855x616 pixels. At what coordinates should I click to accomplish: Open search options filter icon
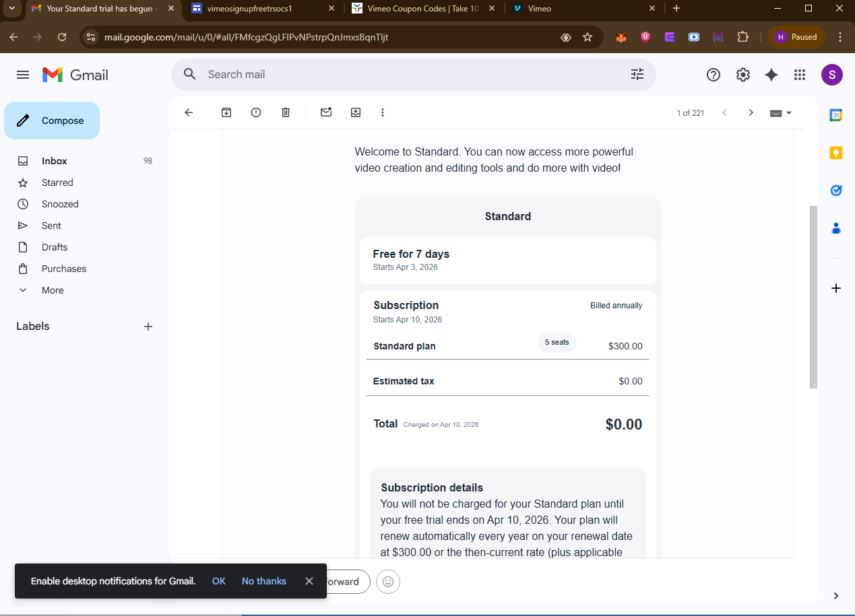tap(637, 75)
